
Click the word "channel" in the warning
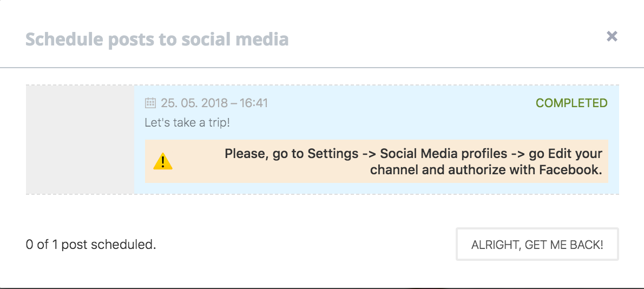pos(391,170)
